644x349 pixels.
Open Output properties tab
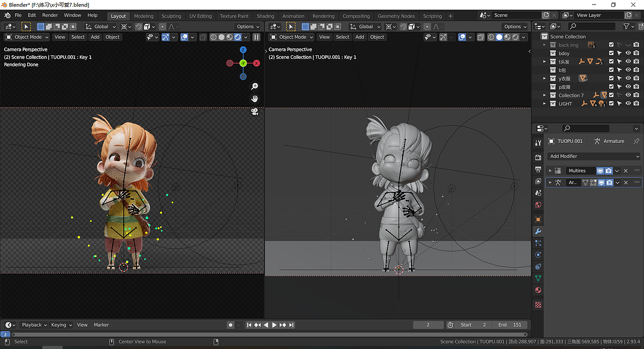[538, 169]
